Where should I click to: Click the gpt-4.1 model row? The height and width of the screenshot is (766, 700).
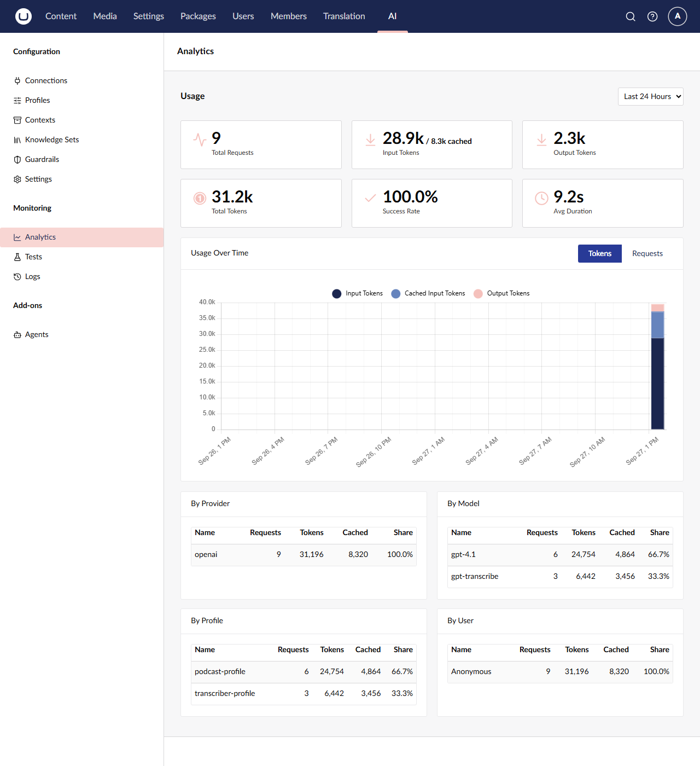tap(560, 554)
